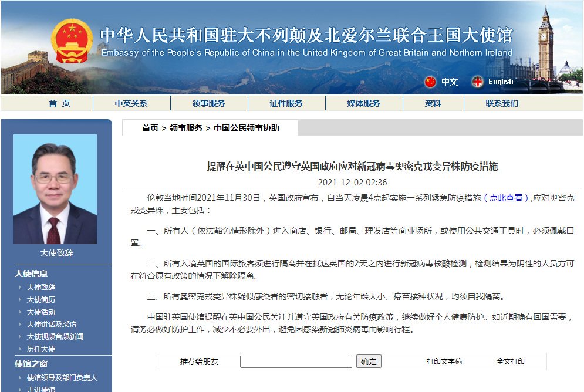Viewport: 584px width, 392px height.
Task: Click the China flag icon beside 中文
Action: pyautogui.click(x=430, y=82)
